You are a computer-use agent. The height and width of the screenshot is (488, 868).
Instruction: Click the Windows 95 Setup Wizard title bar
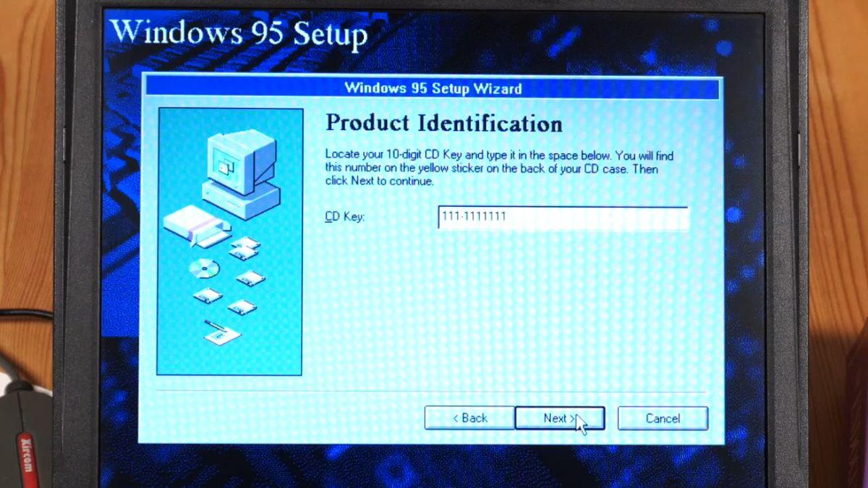click(x=433, y=89)
